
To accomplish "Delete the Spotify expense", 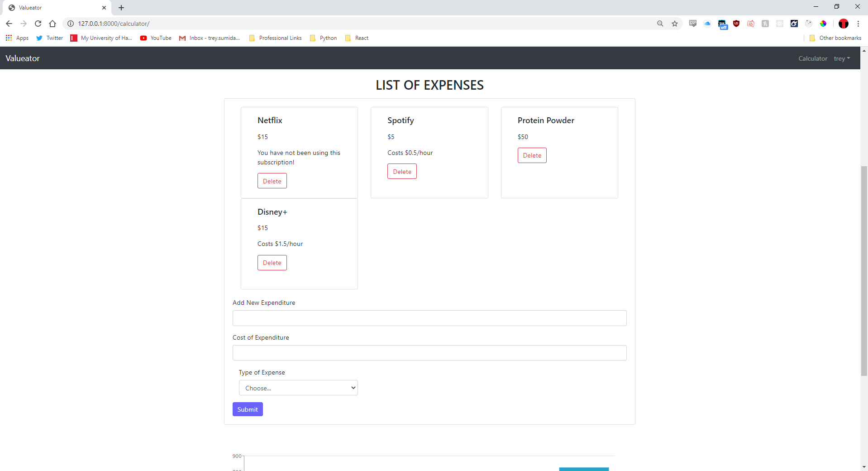I will 402,172.
